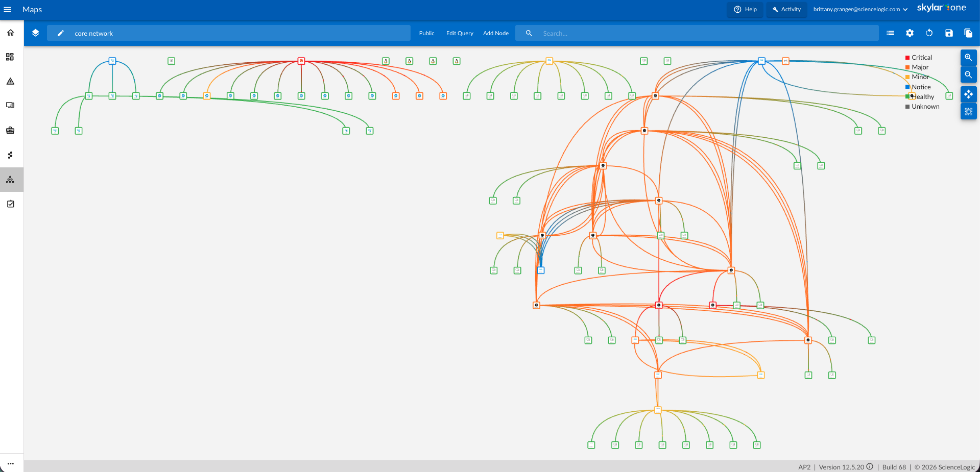Open map settings gear icon

pyautogui.click(x=910, y=33)
